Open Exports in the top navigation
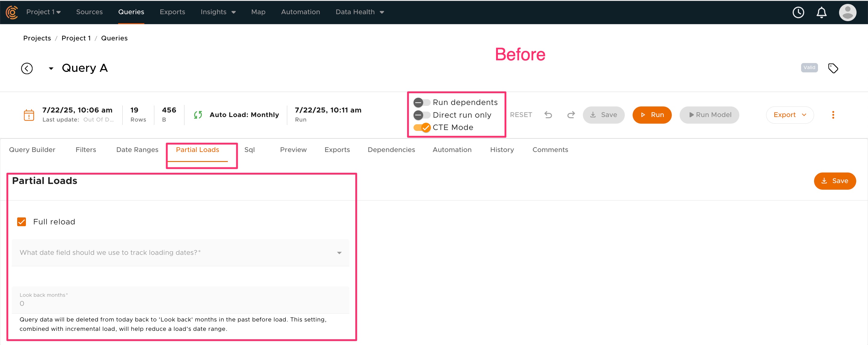Screen dimensions: 868x345 pos(172,12)
